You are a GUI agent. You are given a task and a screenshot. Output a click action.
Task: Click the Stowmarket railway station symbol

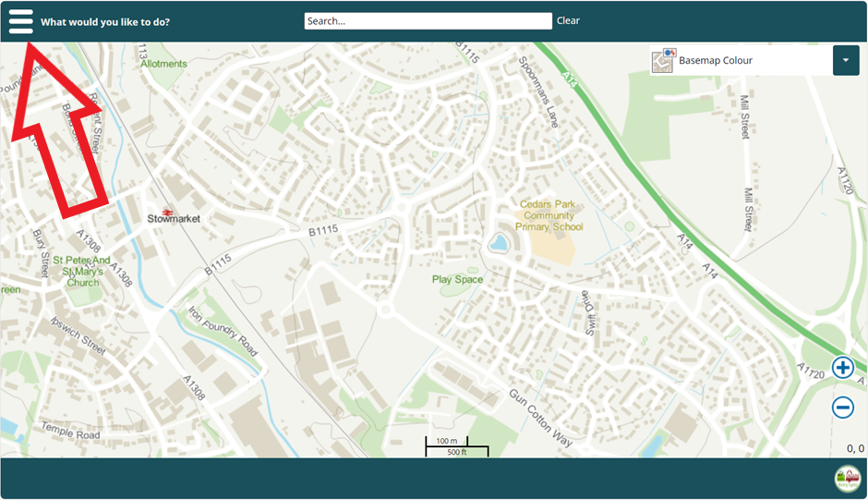[168, 211]
